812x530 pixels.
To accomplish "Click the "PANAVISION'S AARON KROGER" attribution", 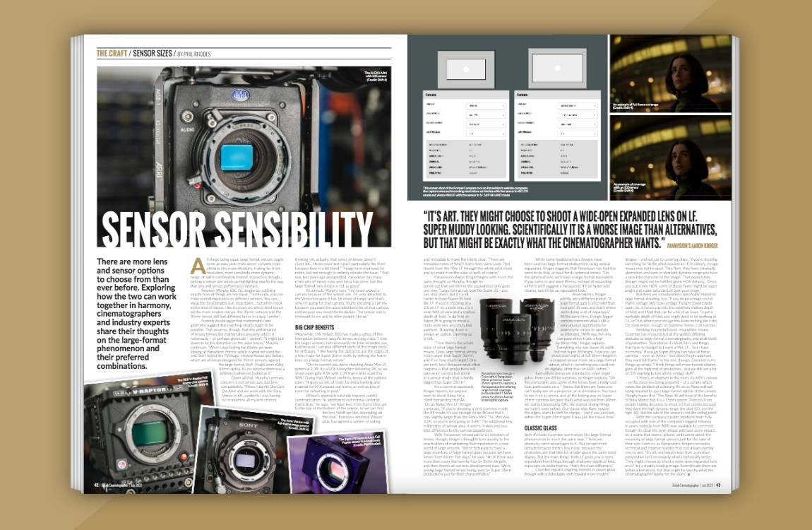I will pos(693,246).
